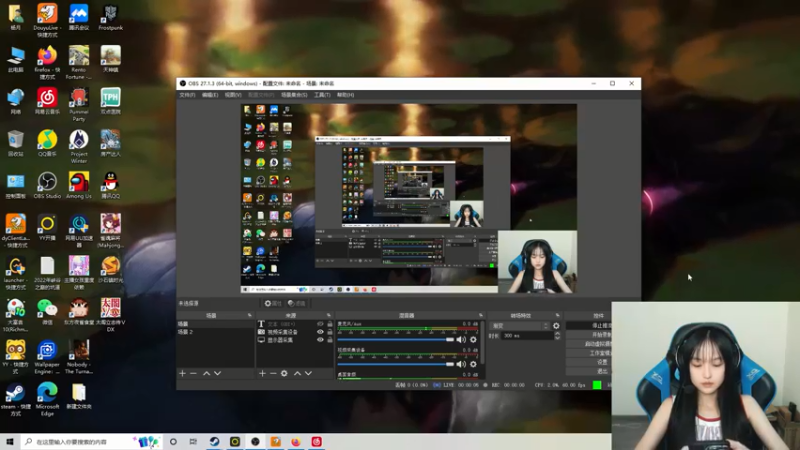
Task: Mute the second mixer audio channel
Action: 461,364
